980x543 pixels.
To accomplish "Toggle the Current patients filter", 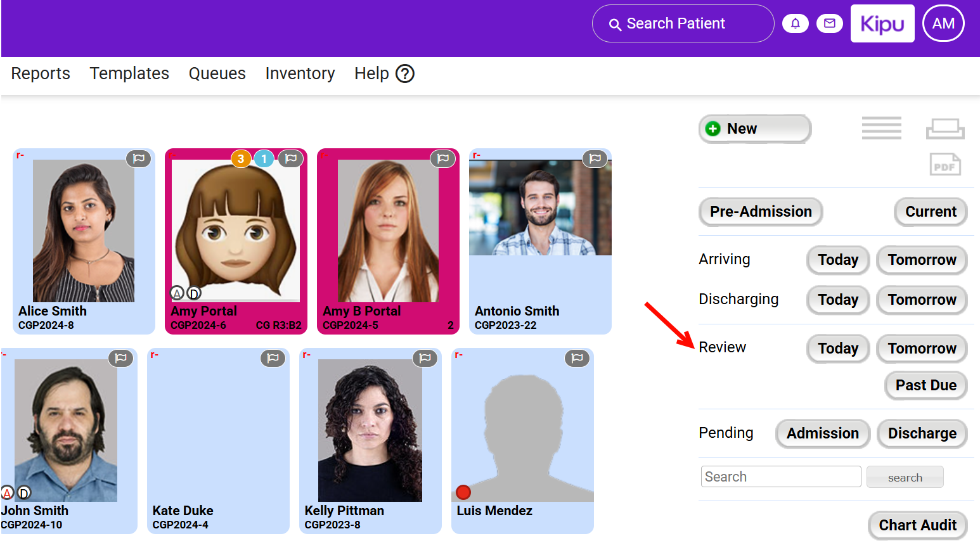I will coord(930,212).
